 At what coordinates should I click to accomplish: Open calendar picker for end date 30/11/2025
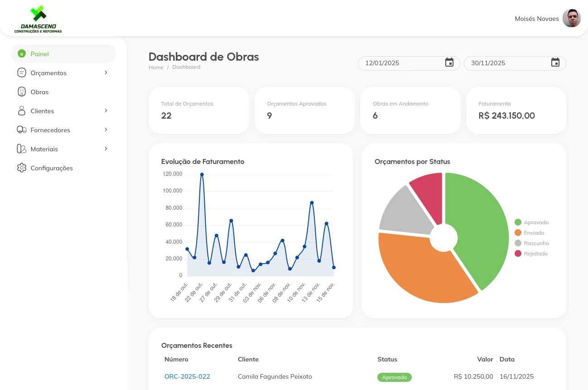tap(555, 63)
